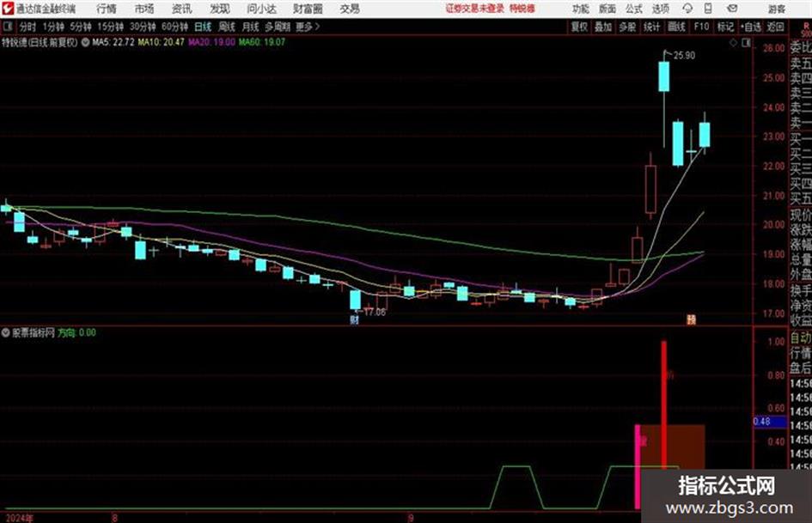Click the MA20: 19.00 indicator label
The image size is (812, 523).
click(211, 42)
